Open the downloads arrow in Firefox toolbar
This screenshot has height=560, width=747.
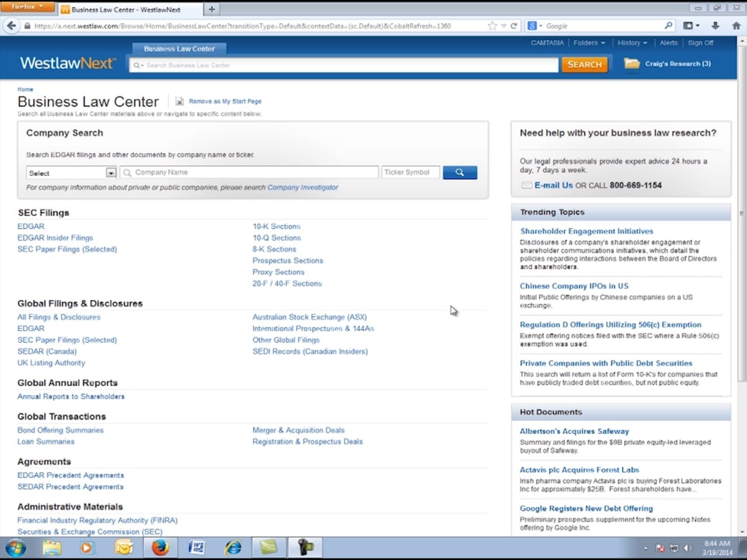[x=715, y=26]
